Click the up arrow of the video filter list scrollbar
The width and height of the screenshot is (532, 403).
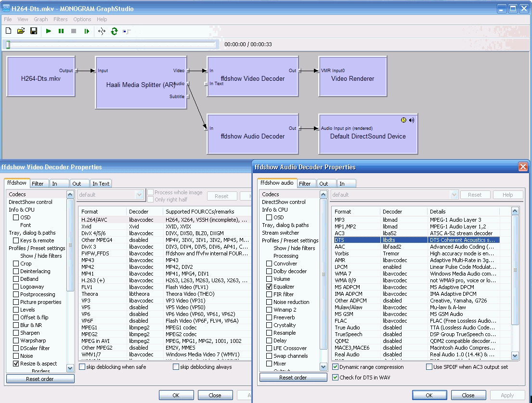[x=70, y=195]
